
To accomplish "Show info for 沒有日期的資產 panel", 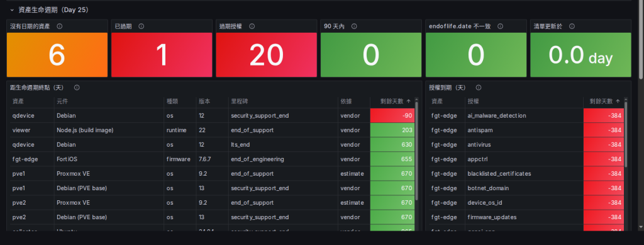I will (x=60, y=26).
